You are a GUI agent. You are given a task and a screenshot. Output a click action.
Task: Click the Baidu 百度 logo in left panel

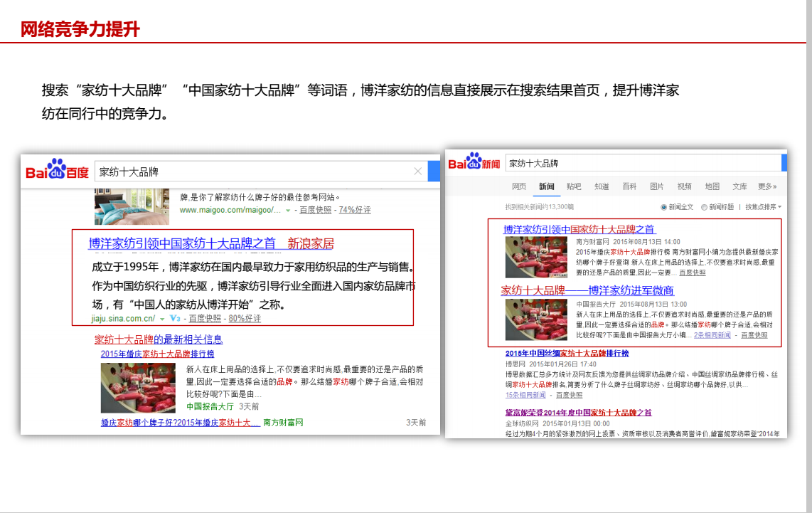click(57, 171)
